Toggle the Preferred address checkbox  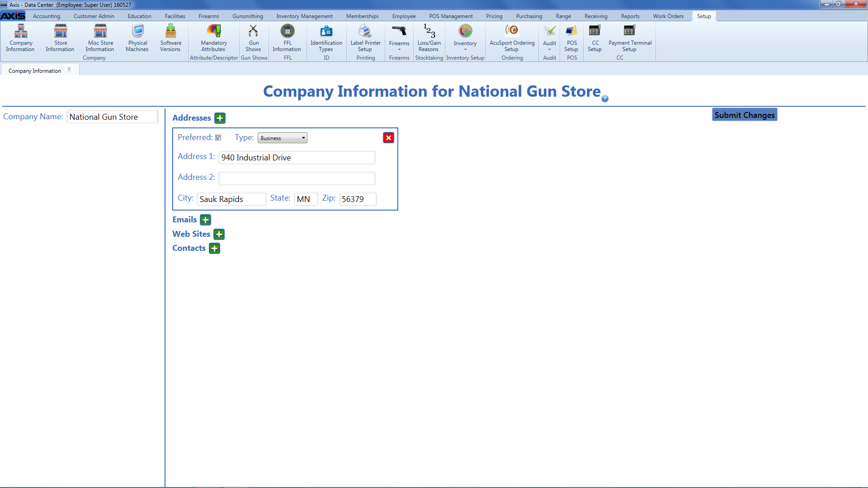pos(218,138)
